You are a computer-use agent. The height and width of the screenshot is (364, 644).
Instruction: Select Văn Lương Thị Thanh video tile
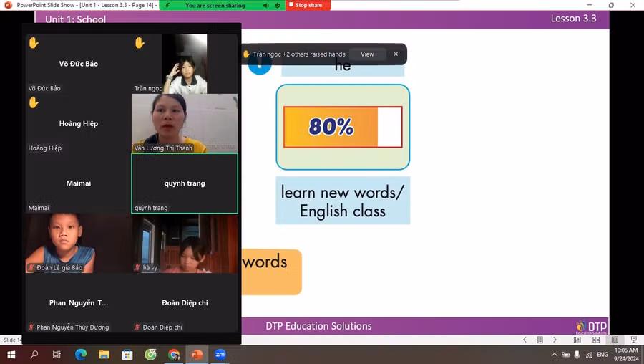click(185, 123)
